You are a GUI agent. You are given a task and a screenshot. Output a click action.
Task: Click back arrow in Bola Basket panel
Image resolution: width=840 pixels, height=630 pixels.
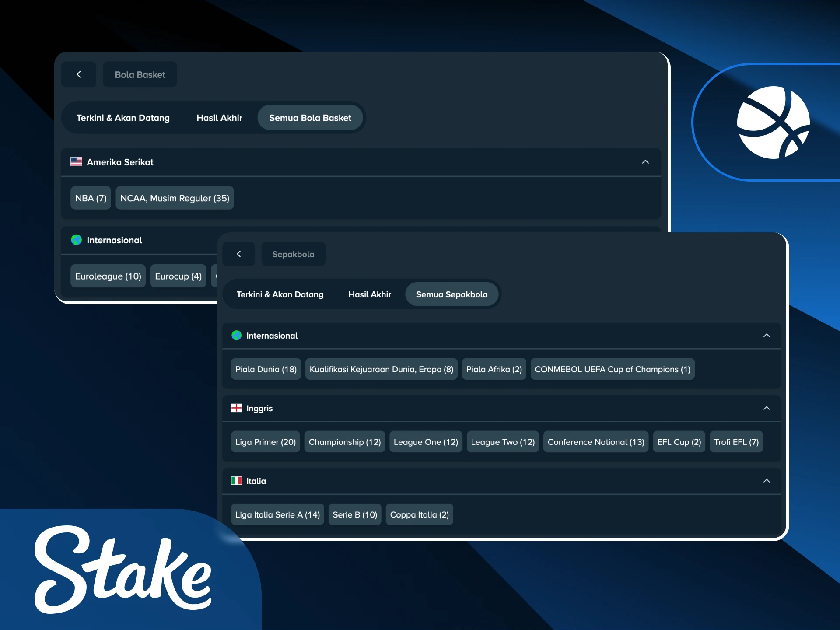point(79,74)
